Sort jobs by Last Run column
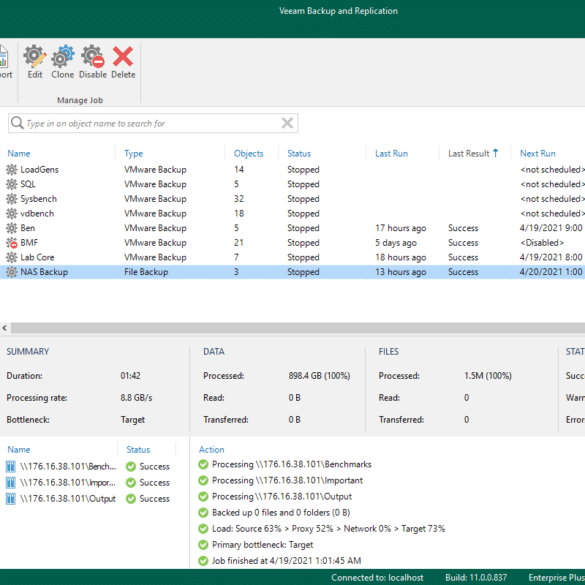 [391, 153]
